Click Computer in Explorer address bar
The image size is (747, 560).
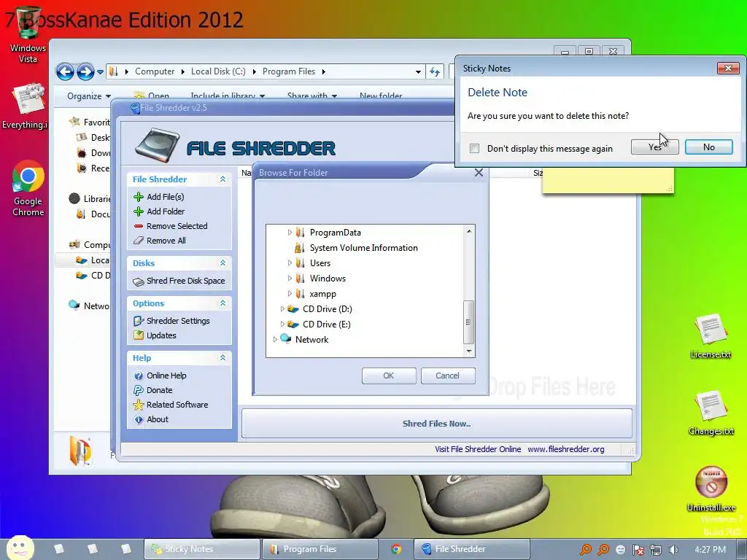point(155,71)
